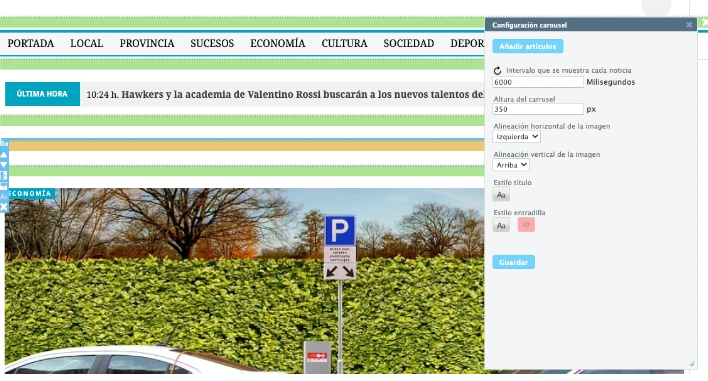Open LOCAL menu item
708x381 pixels.
tap(87, 43)
